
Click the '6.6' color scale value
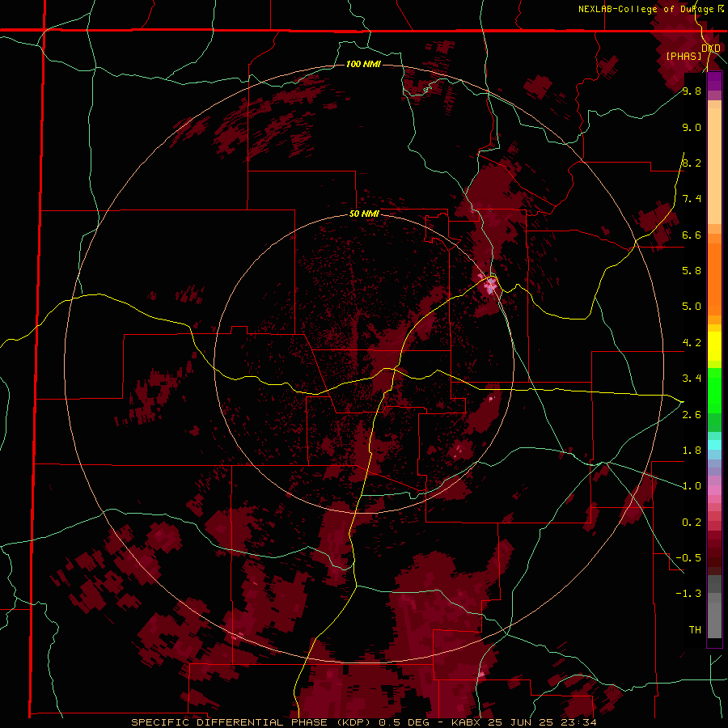pos(692,235)
